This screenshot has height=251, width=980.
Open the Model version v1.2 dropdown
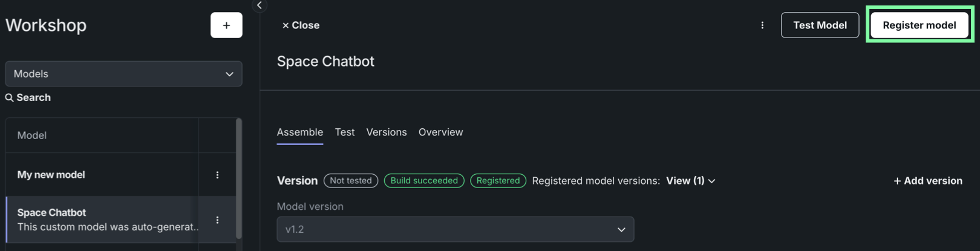[x=455, y=229]
